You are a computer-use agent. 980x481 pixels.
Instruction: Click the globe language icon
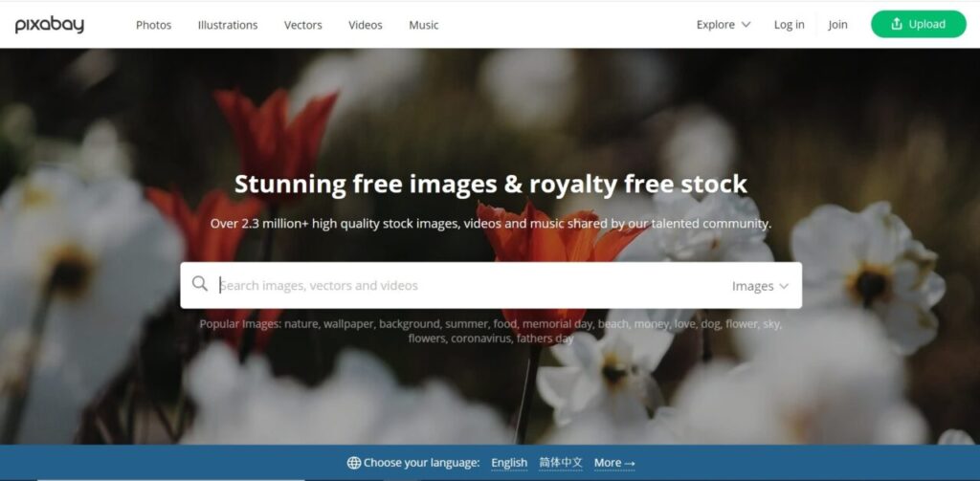(x=354, y=463)
